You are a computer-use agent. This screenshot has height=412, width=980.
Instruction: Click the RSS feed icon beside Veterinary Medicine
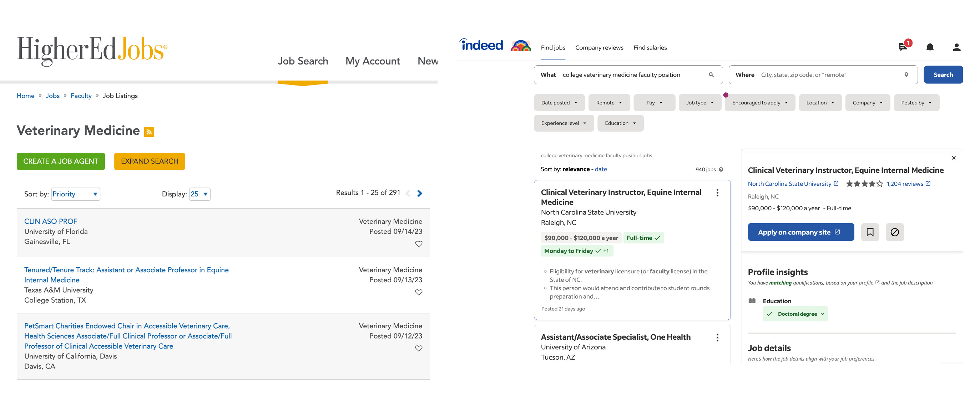(149, 132)
